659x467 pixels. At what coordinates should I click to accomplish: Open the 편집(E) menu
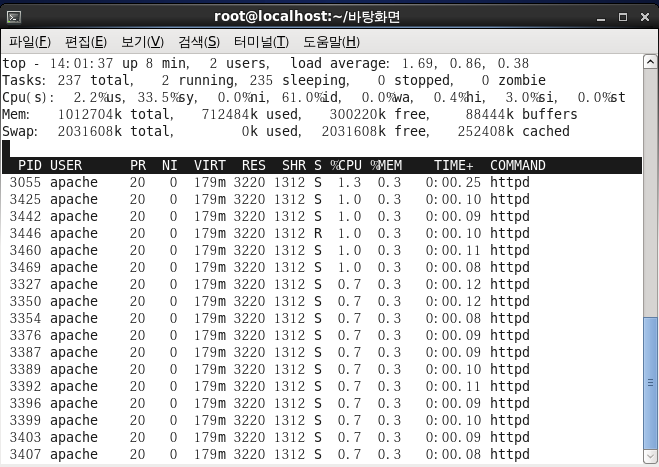tap(86, 42)
